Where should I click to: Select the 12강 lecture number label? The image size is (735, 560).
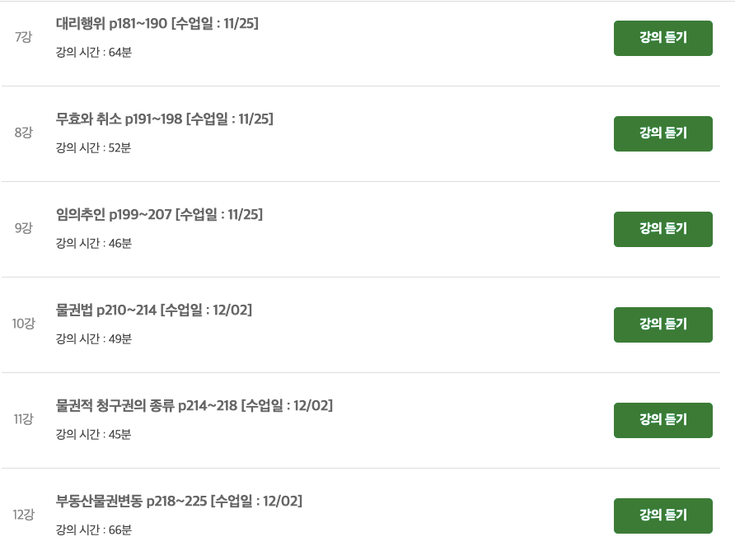pos(22,516)
